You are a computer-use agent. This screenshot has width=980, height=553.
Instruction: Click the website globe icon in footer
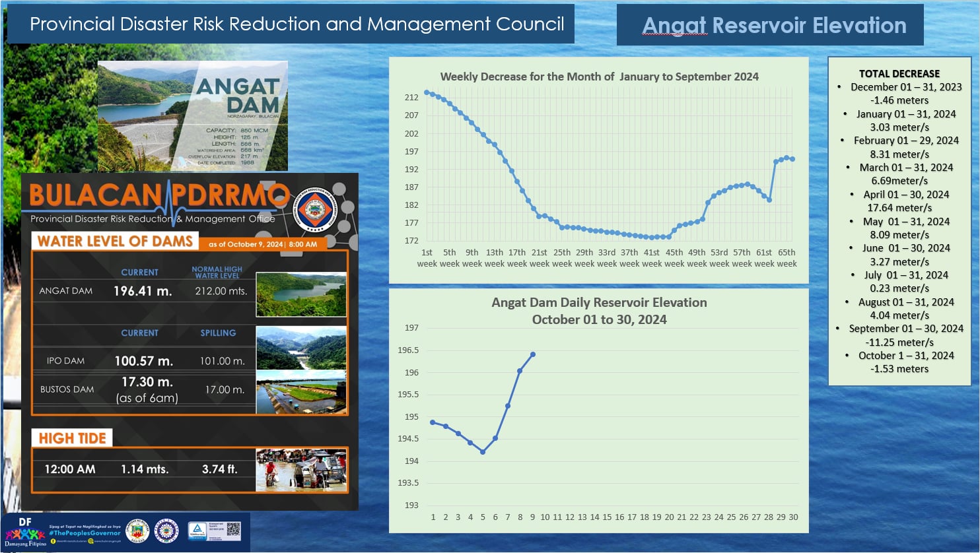click(x=91, y=541)
